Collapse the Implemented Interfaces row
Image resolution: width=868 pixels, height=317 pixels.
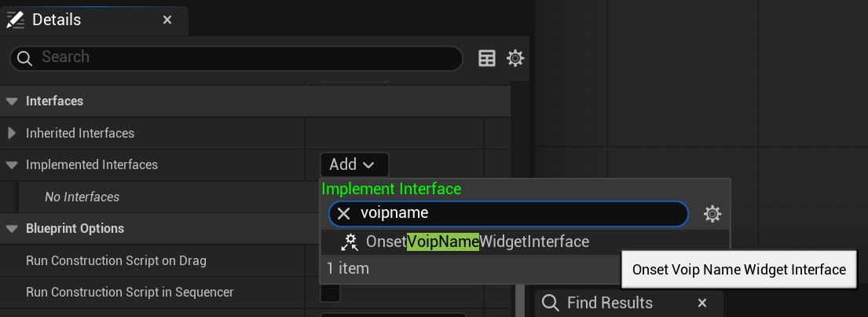point(11,164)
